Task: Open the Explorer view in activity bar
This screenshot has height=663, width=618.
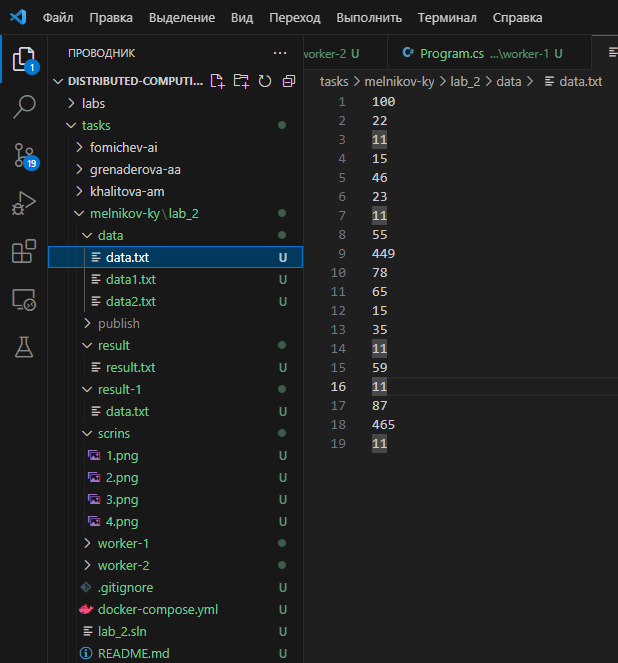Action: click(23, 59)
